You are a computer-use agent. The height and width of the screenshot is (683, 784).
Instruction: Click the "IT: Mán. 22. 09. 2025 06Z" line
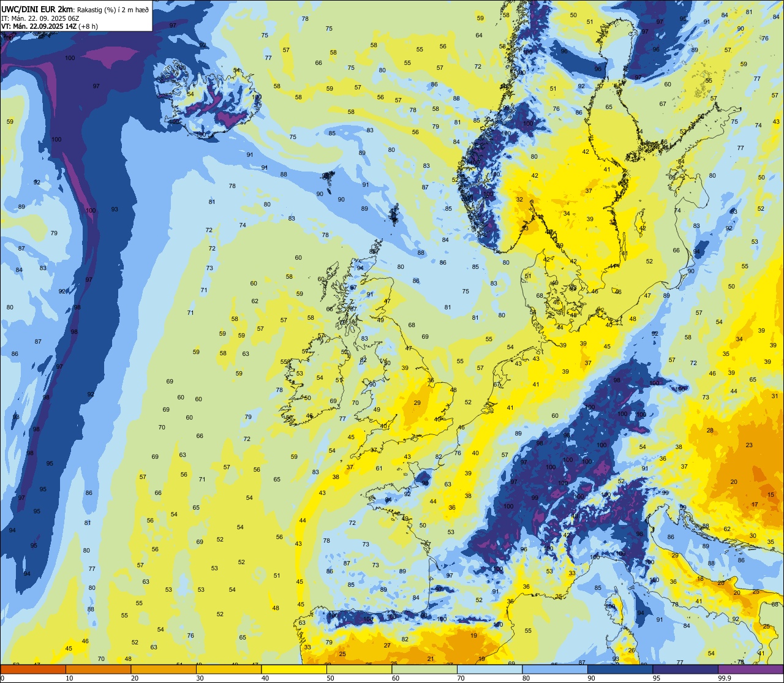pos(40,18)
